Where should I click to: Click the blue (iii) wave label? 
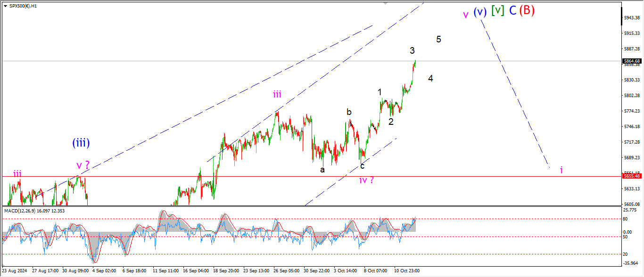[81, 143]
